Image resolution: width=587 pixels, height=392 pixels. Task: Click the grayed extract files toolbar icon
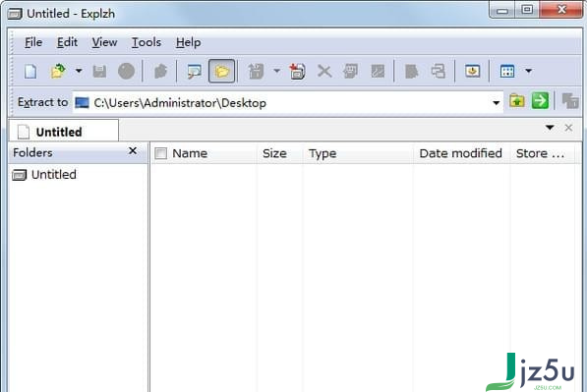click(256, 71)
